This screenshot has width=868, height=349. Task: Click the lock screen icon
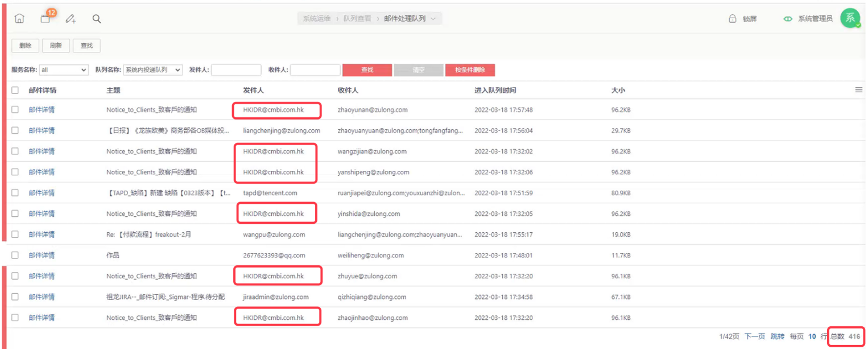733,19
